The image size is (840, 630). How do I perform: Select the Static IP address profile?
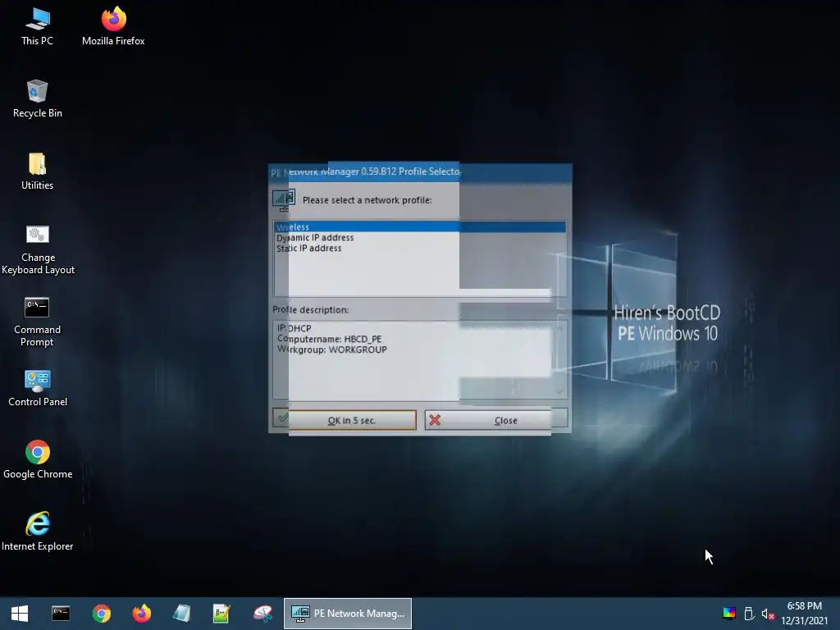[420, 249]
